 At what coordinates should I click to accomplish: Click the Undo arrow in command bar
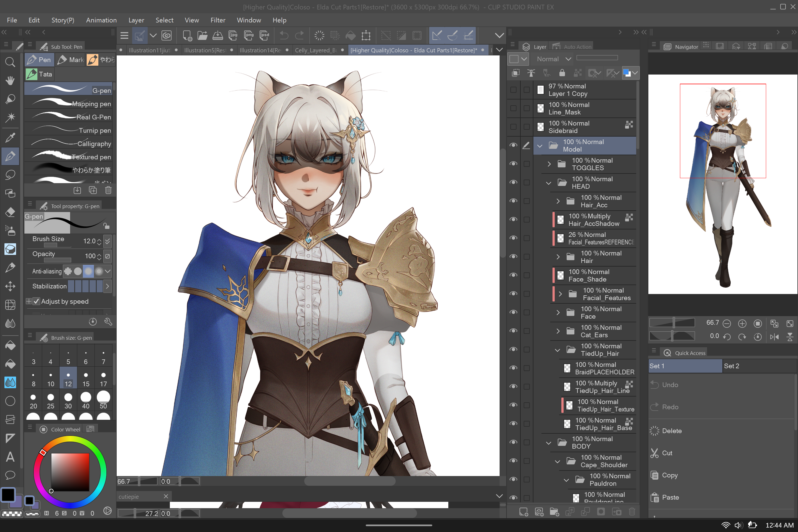[284, 35]
